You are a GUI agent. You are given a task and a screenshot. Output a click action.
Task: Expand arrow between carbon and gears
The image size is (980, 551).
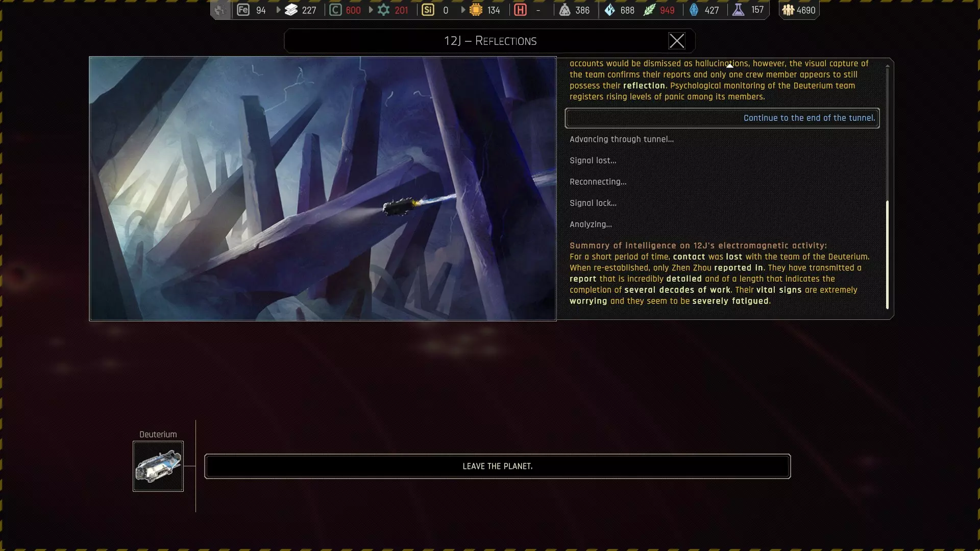point(371,10)
